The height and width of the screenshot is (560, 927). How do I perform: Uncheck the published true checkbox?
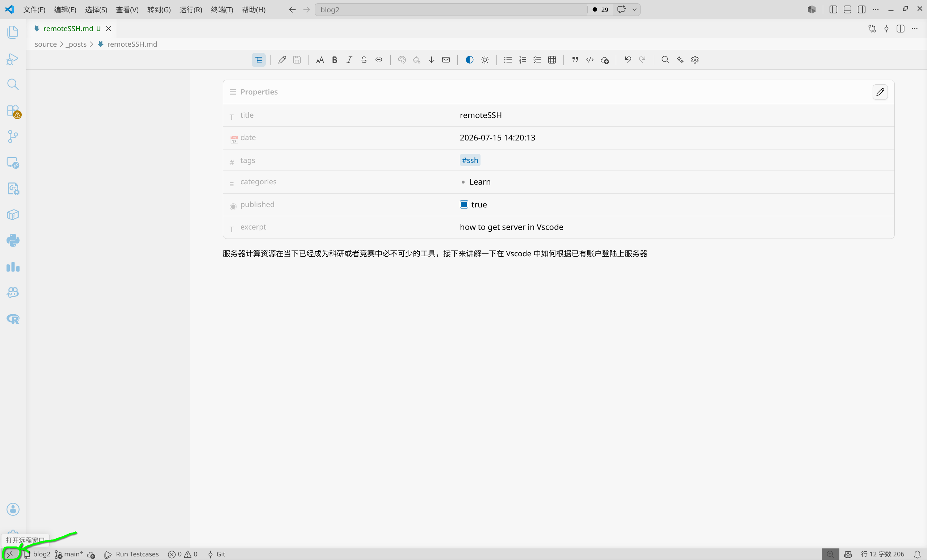464,204
